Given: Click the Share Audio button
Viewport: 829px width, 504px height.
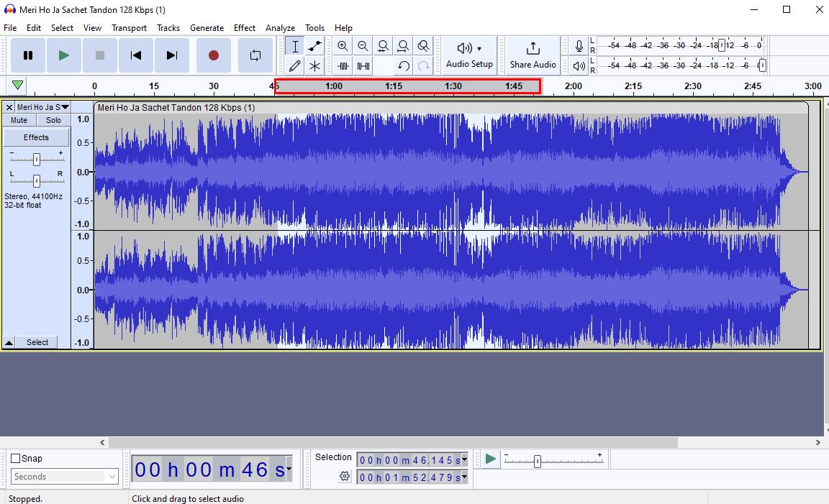Looking at the screenshot, I should tap(533, 55).
